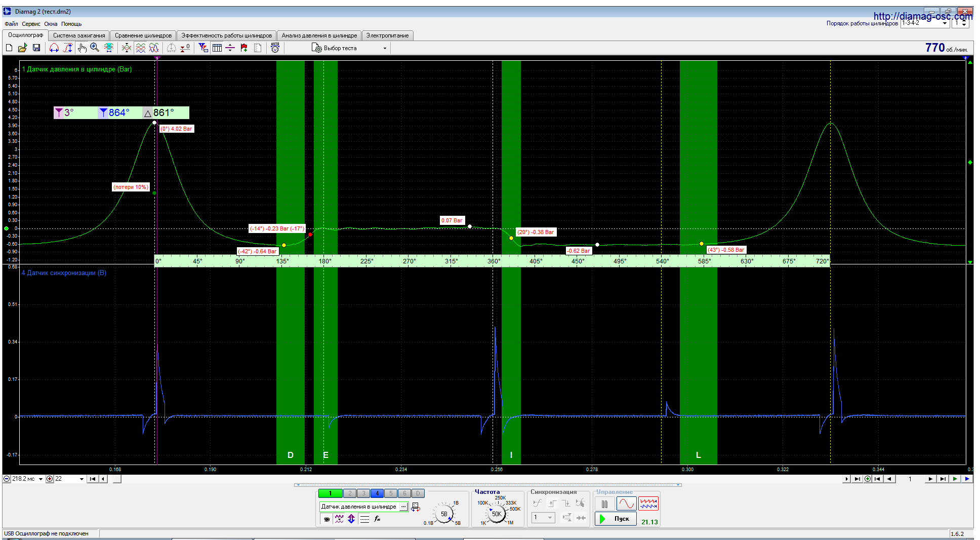Open the Сервис menu
This screenshot has width=980, height=540.
point(31,24)
